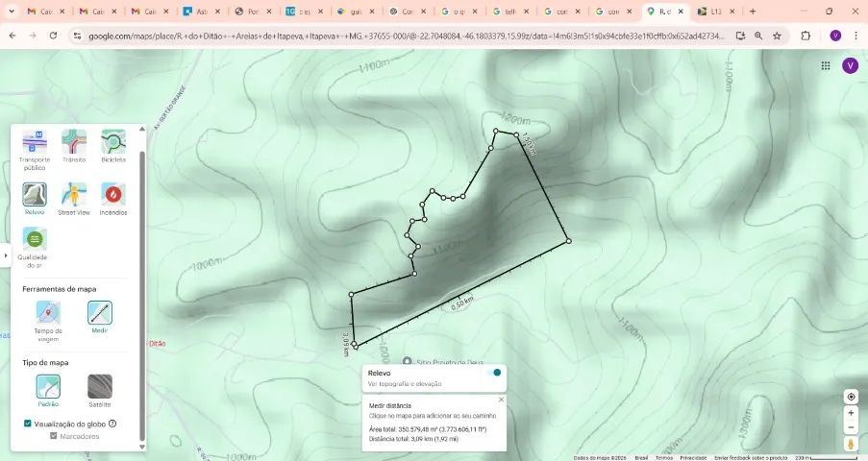Enable the Qualidade do ar layer
The image size is (868, 461).
point(35,239)
